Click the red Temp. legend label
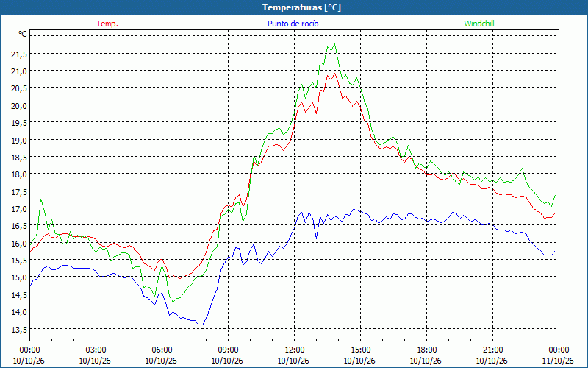This screenshot has width=588, height=368. 107,24
